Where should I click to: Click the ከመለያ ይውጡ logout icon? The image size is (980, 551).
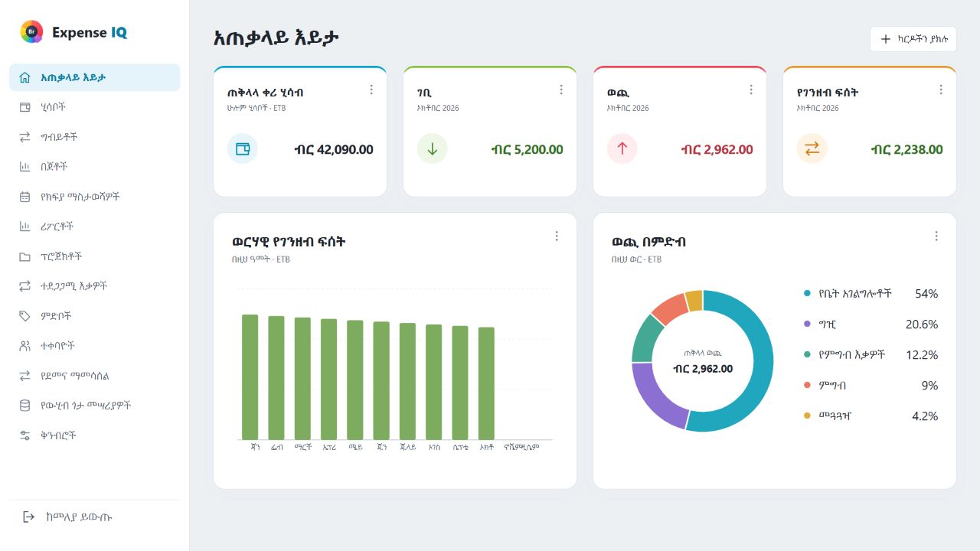click(29, 517)
